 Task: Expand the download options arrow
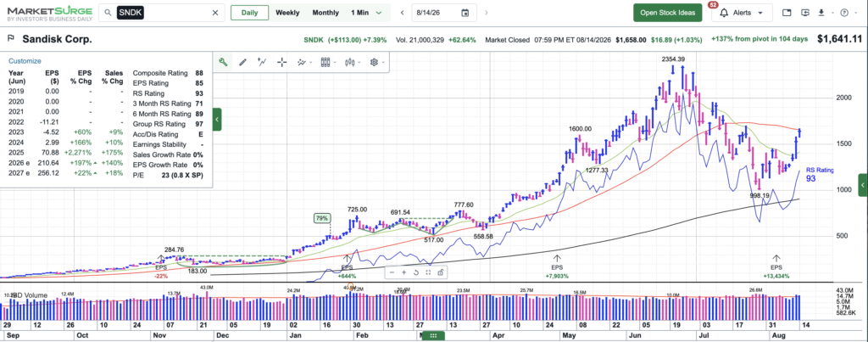(x=832, y=13)
